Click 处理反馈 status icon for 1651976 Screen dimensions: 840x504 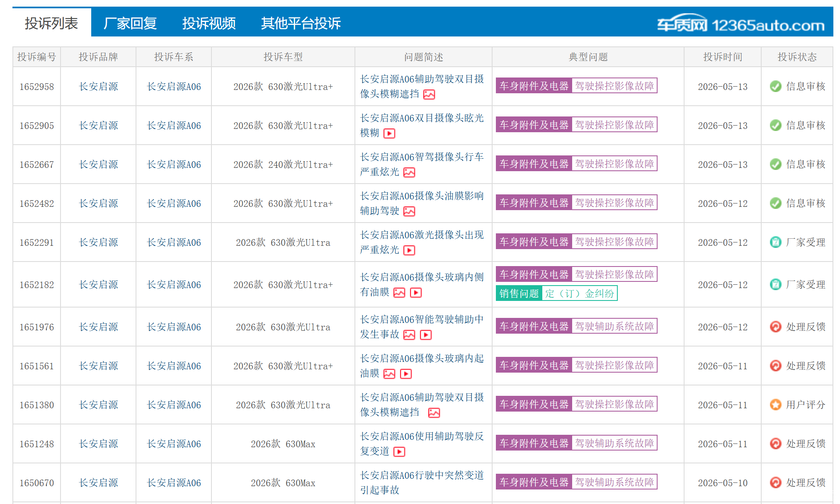click(775, 327)
